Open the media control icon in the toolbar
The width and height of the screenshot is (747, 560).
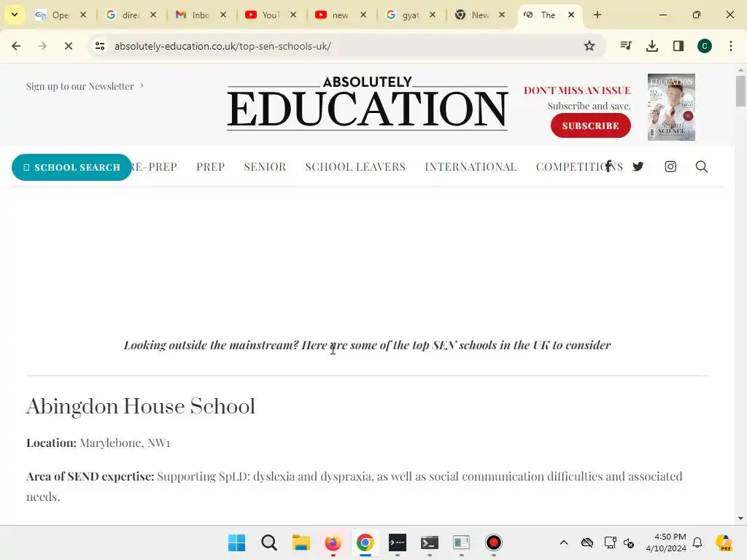(x=626, y=46)
